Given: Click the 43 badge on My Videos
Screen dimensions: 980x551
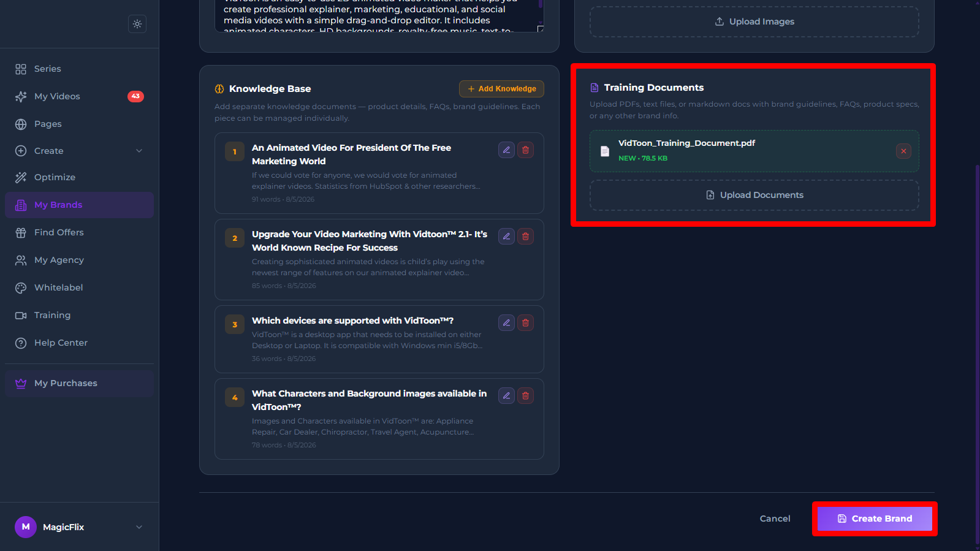Looking at the screenshot, I should (x=135, y=96).
